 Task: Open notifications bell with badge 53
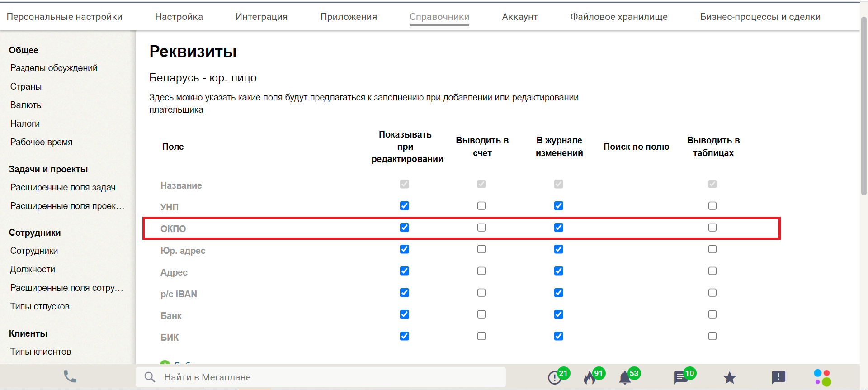pyautogui.click(x=625, y=377)
